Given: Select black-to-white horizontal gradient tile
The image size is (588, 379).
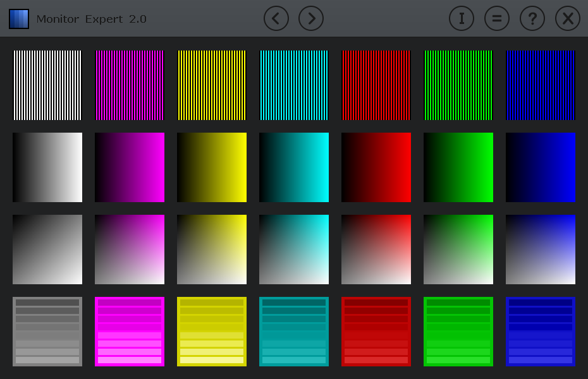Looking at the screenshot, I should [47, 167].
